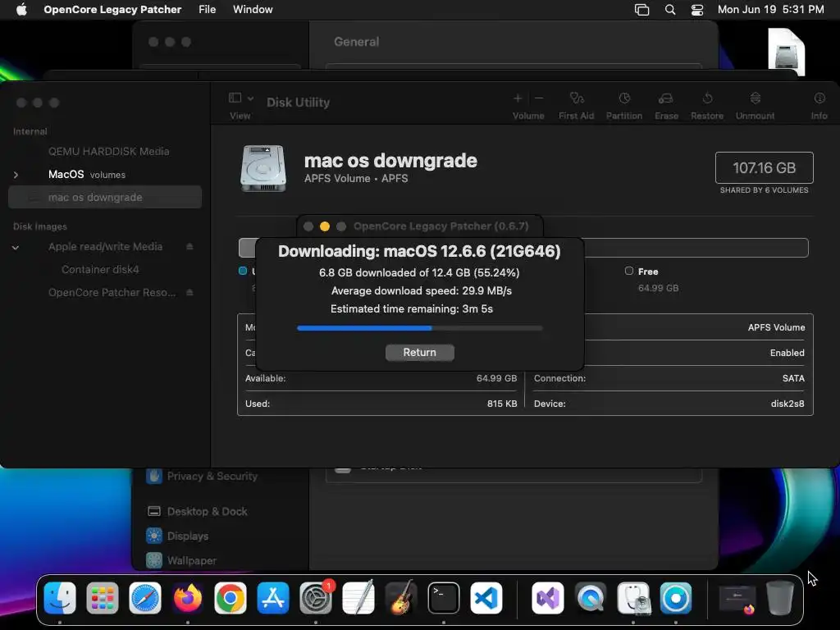
Task: Launch purple Visual Studio dock icon
Action: 547,598
